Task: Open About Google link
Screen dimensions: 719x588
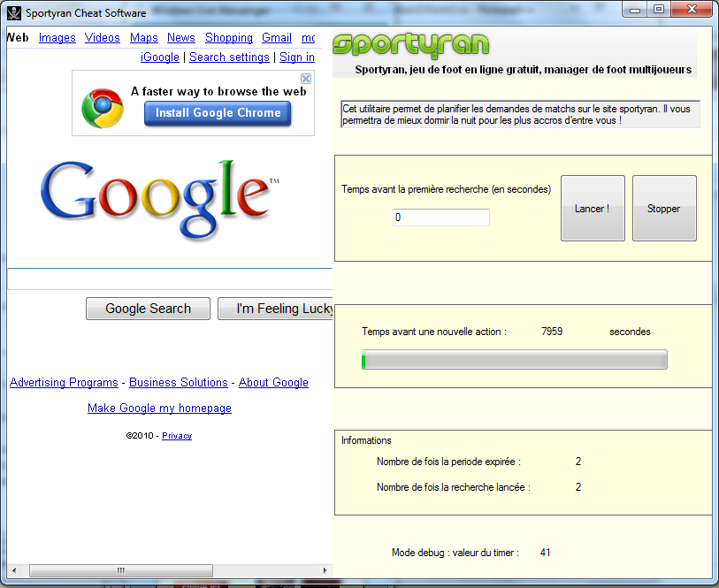Action: click(273, 382)
